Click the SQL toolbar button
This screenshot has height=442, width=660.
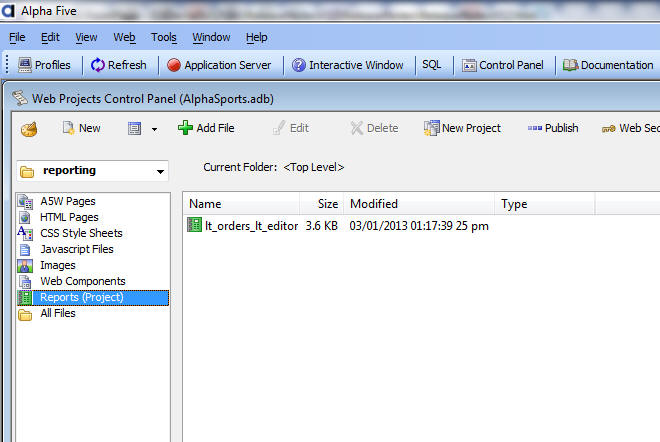[432, 65]
